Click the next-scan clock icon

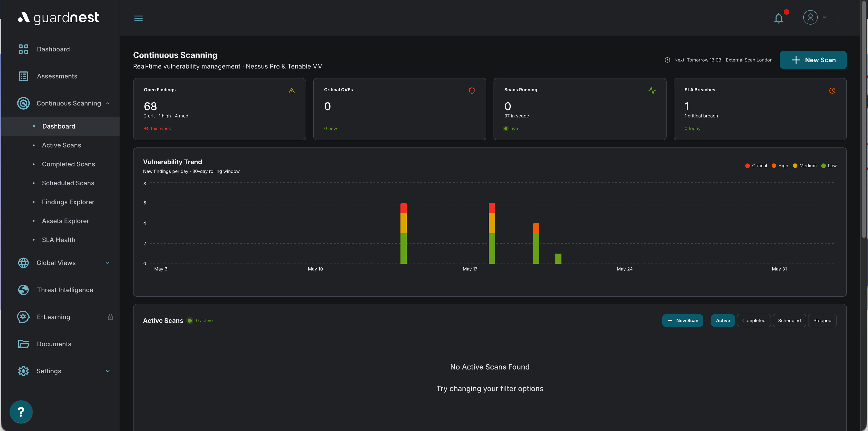(667, 60)
